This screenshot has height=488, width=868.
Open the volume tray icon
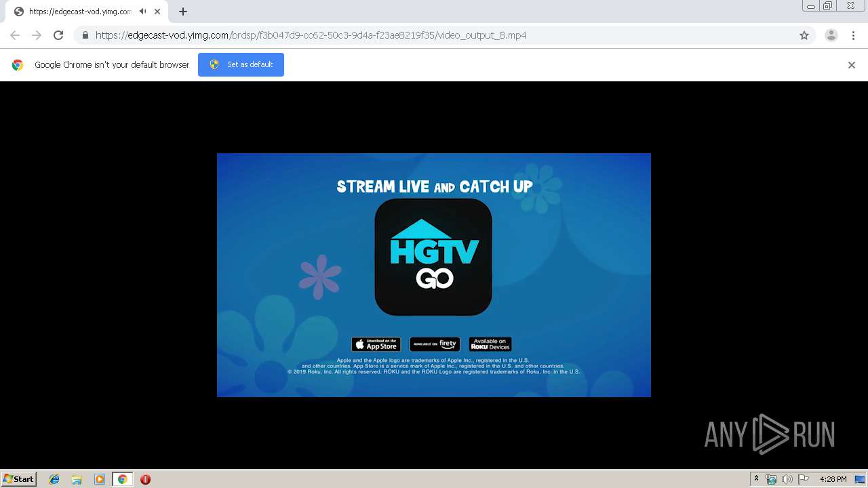787,479
